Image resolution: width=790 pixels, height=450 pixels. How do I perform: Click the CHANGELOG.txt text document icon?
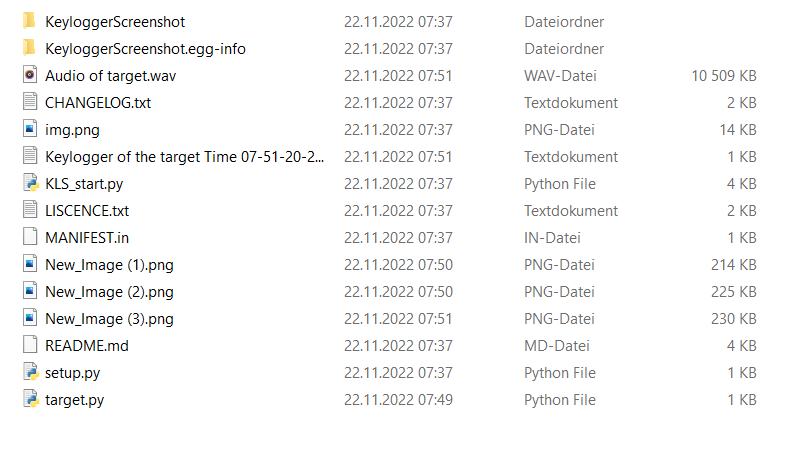[x=30, y=102]
